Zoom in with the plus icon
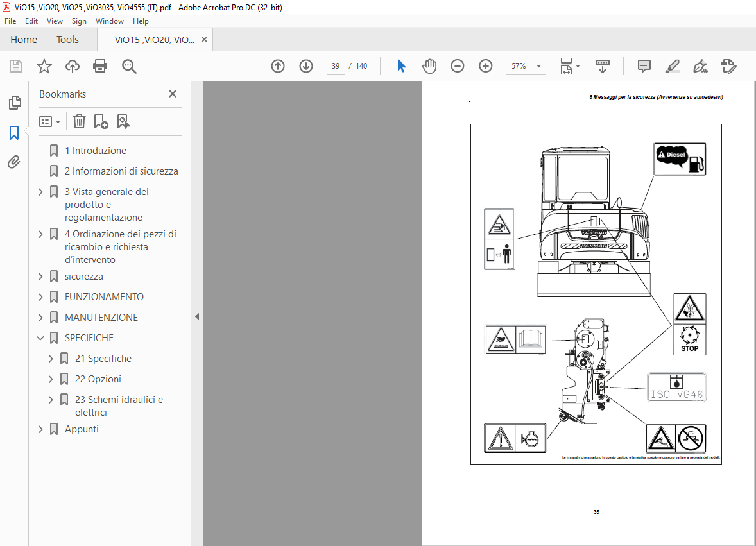This screenshot has width=756, height=546. (486, 66)
